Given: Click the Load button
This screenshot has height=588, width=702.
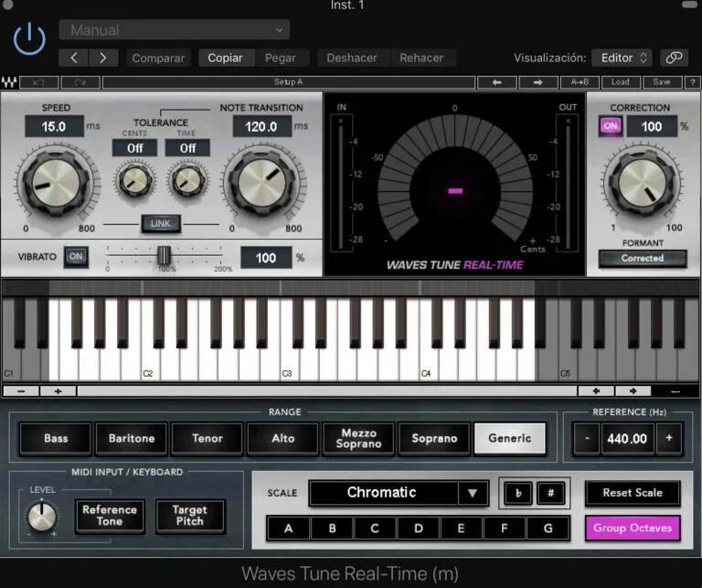Looking at the screenshot, I should 621,82.
